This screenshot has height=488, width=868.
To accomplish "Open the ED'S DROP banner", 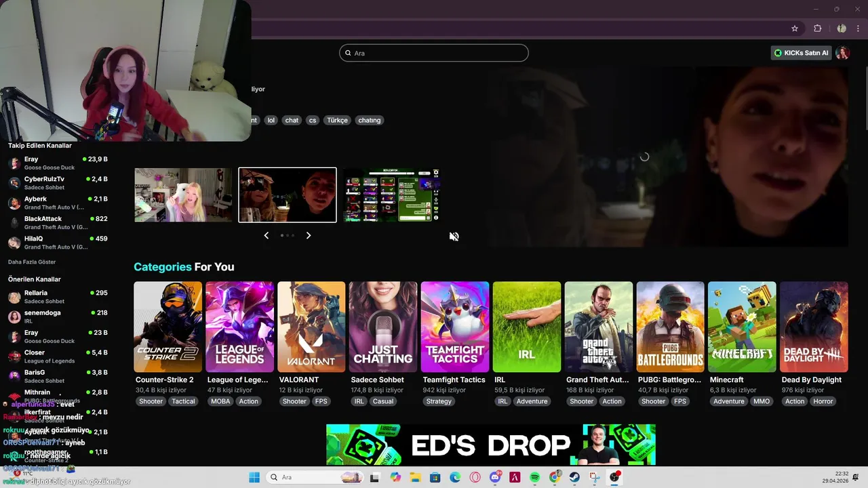I will pos(491,445).
